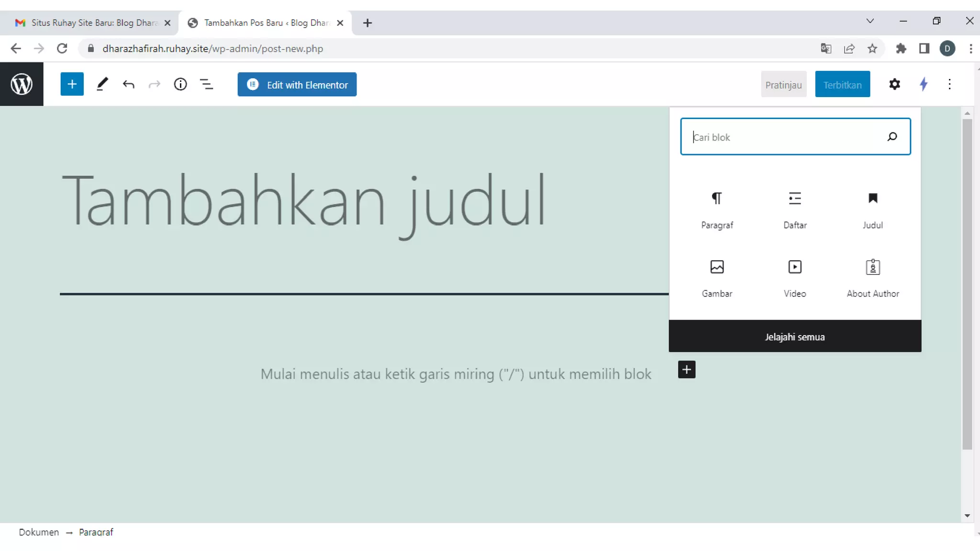This screenshot has width=980, height=551.
Task: Insert a Paragraf block
Action: pos(717,209)
